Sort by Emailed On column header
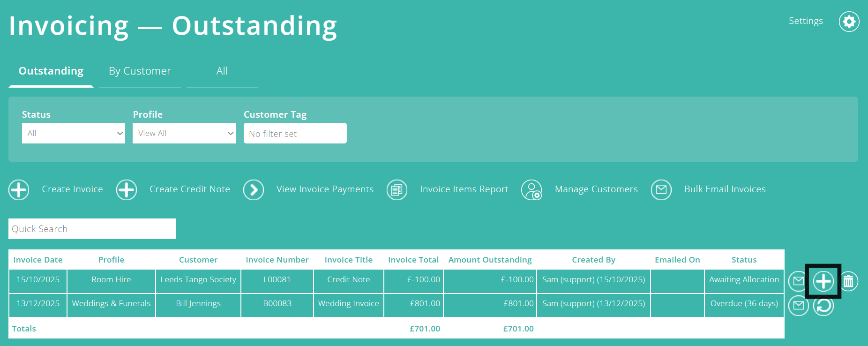This screenshot has height=346, width=868. tap(677, 260)
